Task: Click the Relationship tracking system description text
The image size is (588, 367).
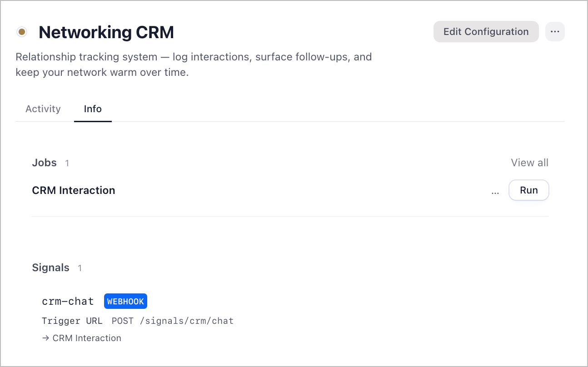Action: [194, 64]
